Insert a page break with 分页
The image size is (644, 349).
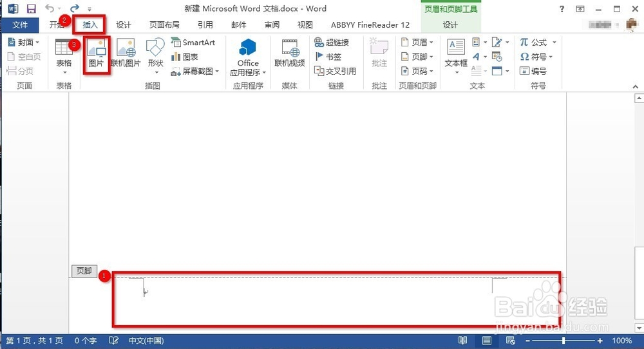tap(20, 71)
